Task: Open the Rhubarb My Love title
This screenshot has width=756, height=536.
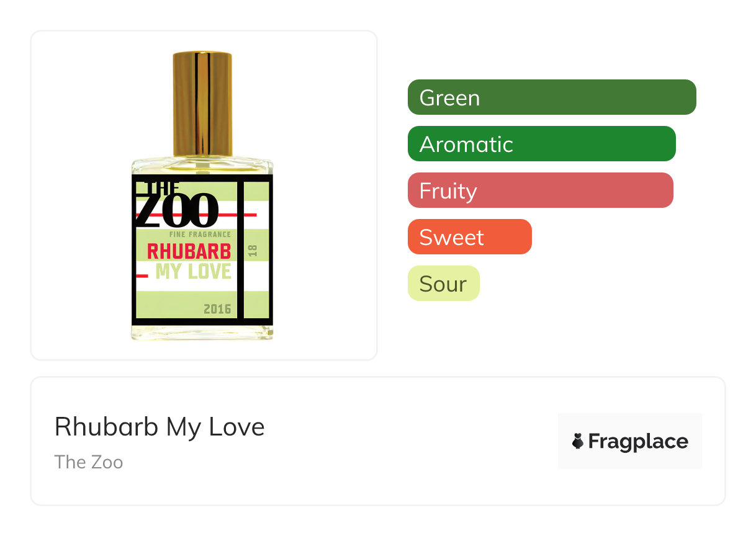Action: pyautogui.click(x=160, y=427)
